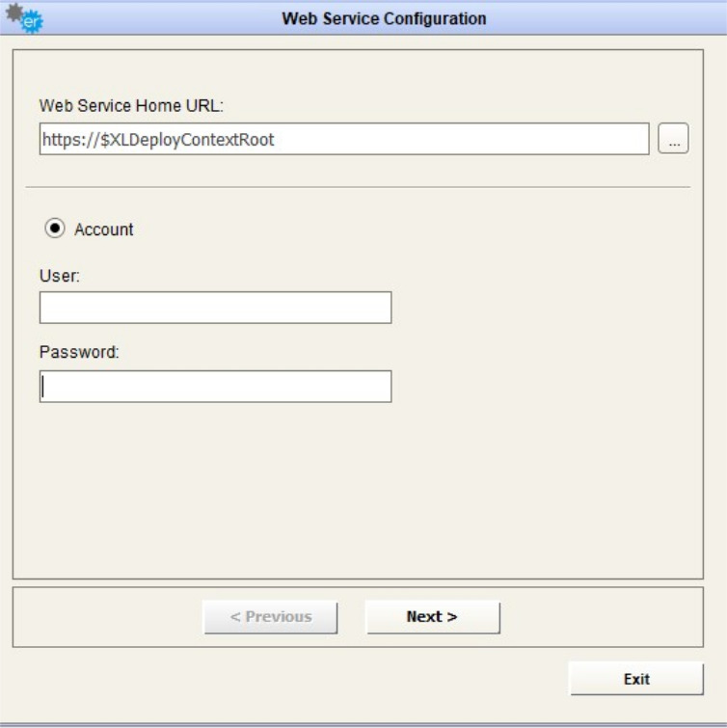Click blank area left of Exit button
This screenshot has width=727, height=728.
pos(289,679)
